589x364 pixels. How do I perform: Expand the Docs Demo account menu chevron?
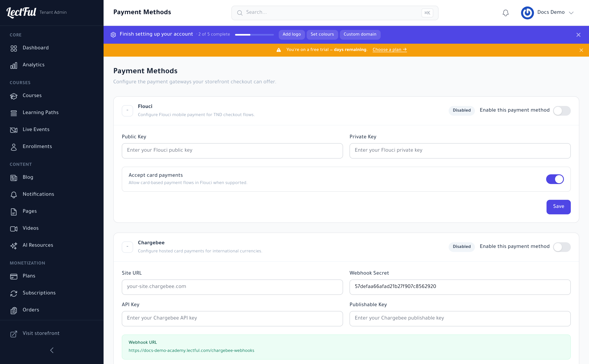[x=571, y=13]
